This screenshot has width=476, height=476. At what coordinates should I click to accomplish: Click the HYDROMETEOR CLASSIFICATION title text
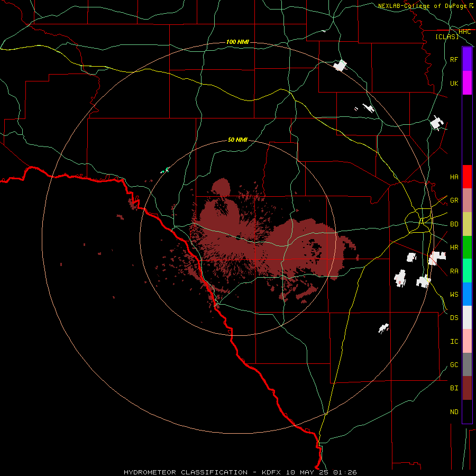tap(186, 472)
